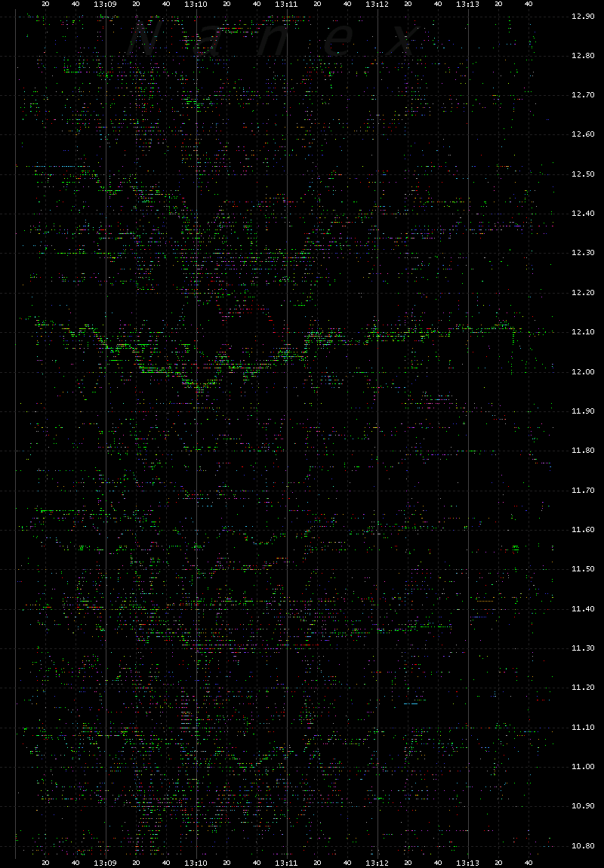
Task: Choose 13:12 on the bottom time axis
Action: click(377, 863)
